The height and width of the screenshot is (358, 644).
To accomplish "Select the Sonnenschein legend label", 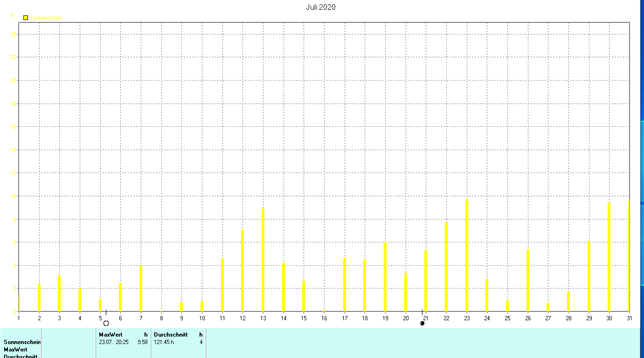I will pyautogui.click(x=46, y=18).
